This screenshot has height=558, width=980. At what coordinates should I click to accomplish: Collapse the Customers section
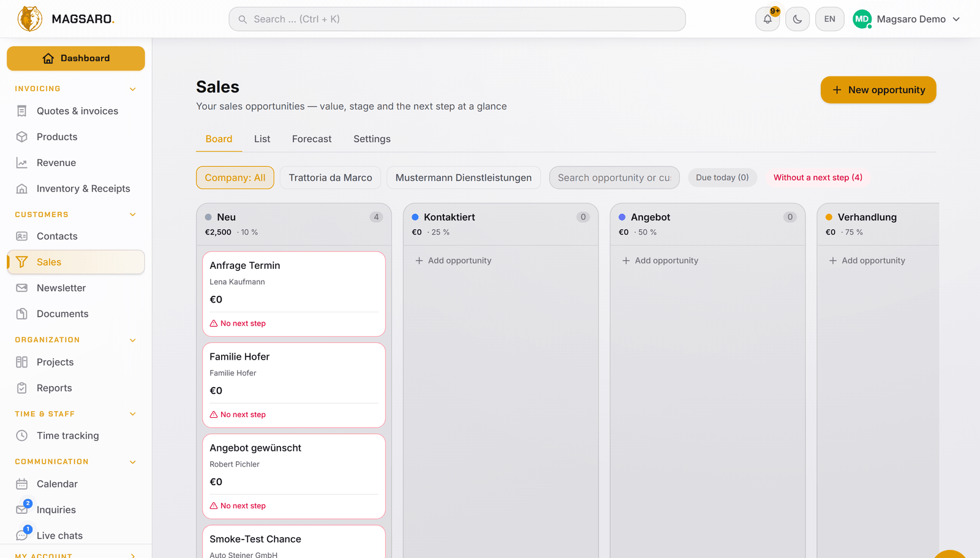pyautogui.click(x=133, y=214)
